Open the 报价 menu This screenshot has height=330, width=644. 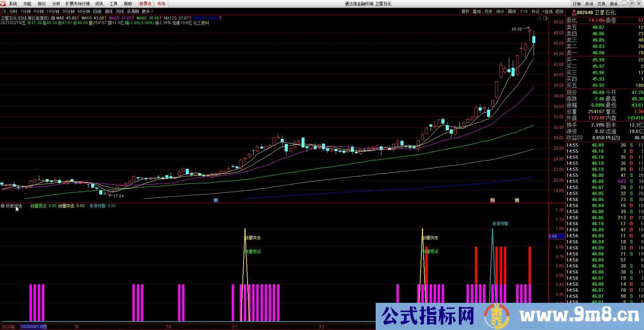42,4
